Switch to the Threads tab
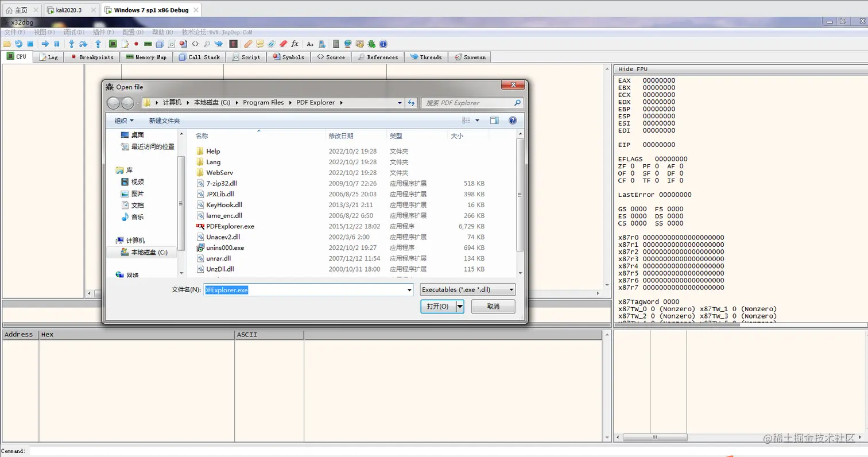This screenshot has height=457, width=868. (426, 57)
